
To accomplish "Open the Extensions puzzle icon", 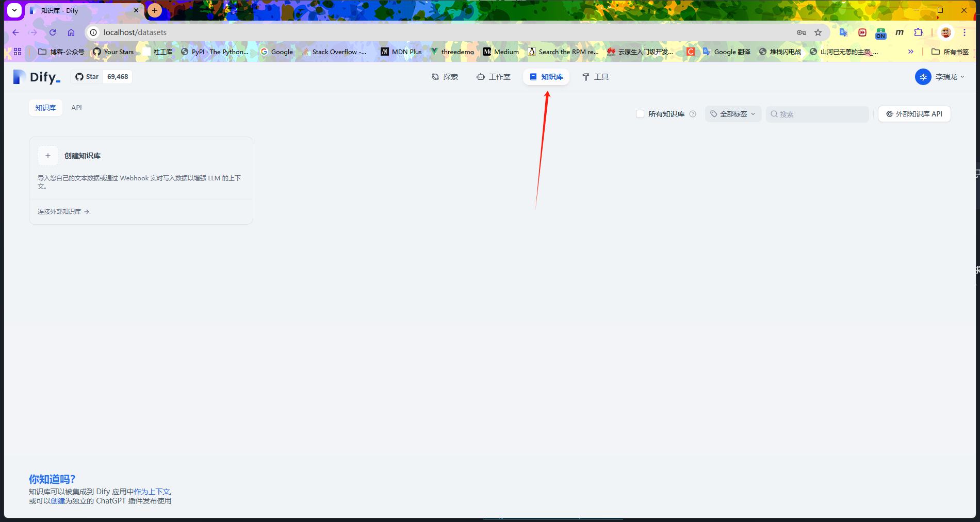I will pyautogui.click(x=918, y=32).
